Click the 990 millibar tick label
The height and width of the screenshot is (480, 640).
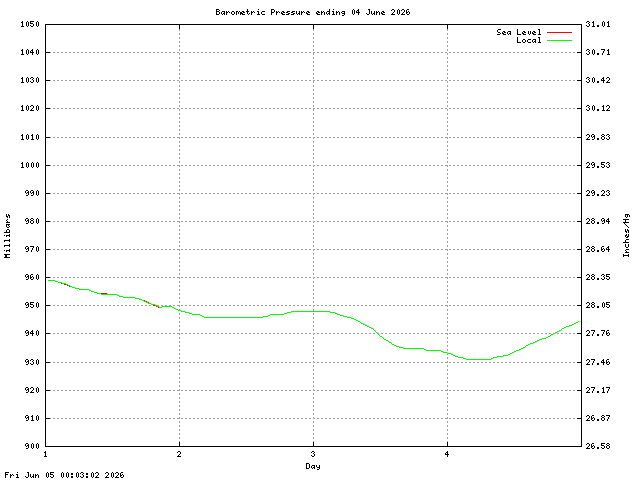pos(32,193)
